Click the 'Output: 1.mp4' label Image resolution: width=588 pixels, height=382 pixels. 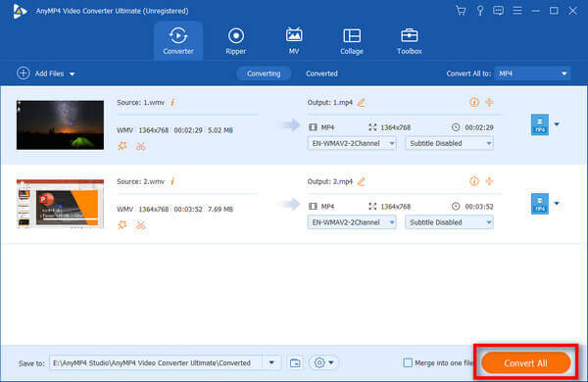tap(330, 102)
